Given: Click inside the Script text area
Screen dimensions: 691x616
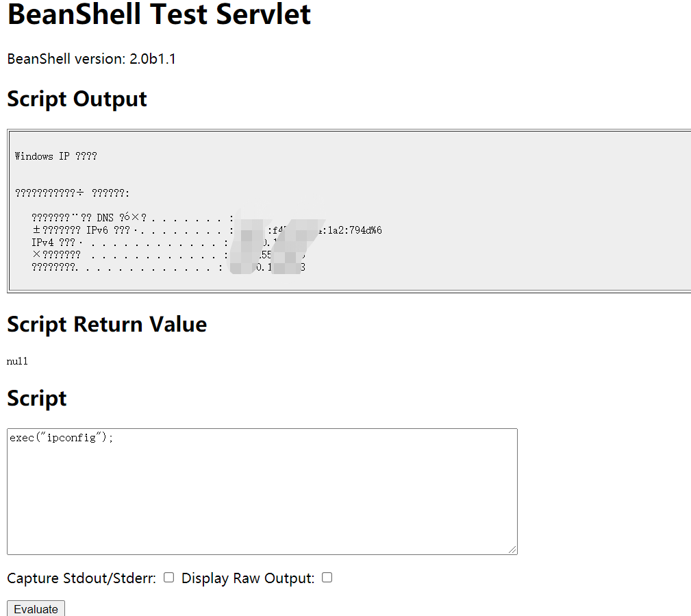Looking at the screenshot, I should [262, 500].
